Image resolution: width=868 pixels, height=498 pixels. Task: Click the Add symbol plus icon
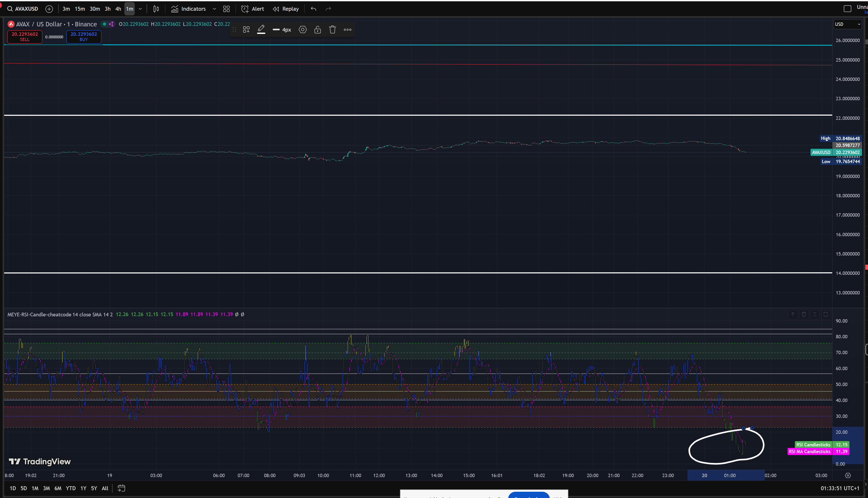pos(49,9)
